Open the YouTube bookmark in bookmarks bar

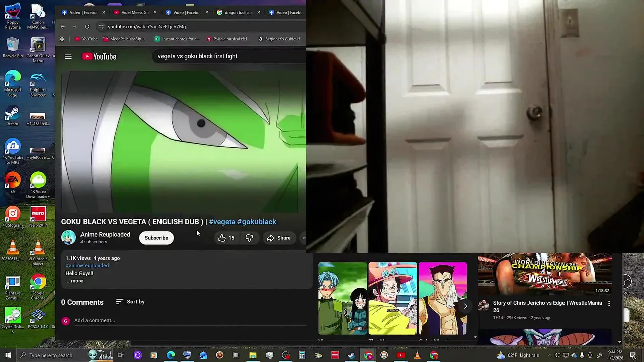(86, 39)
